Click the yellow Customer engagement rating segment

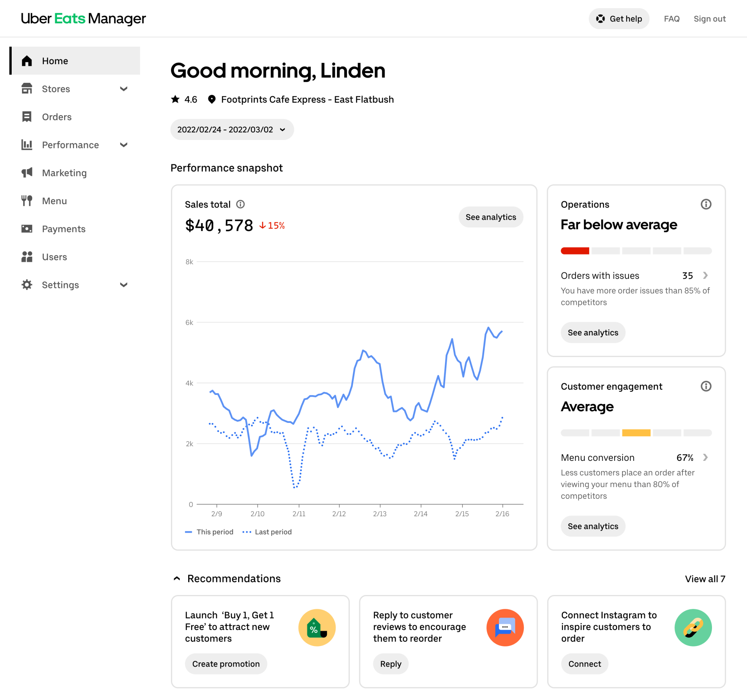(636, 433)
